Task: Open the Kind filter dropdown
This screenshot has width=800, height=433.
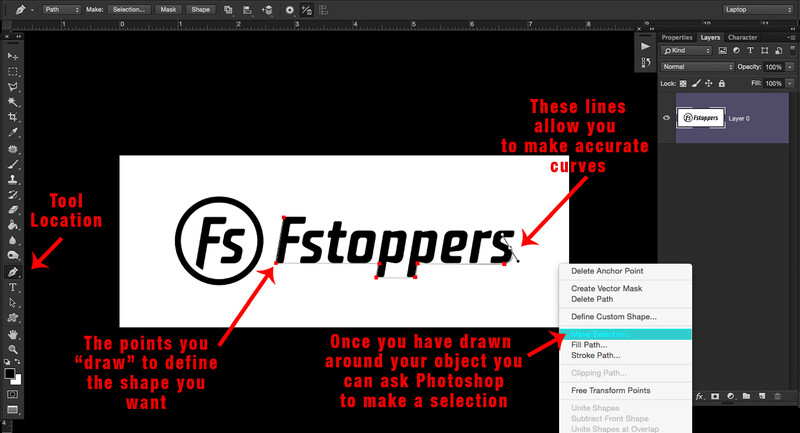Action: (686, 50)
